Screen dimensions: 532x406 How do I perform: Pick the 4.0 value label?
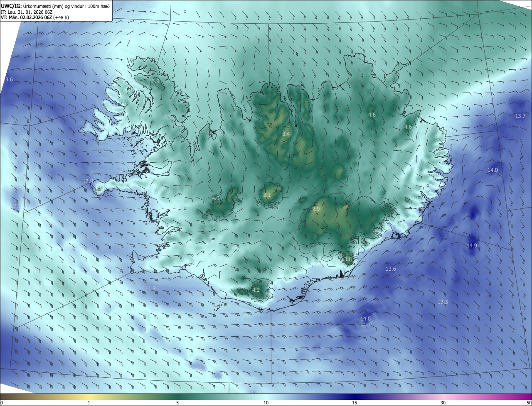pos(216,198)
